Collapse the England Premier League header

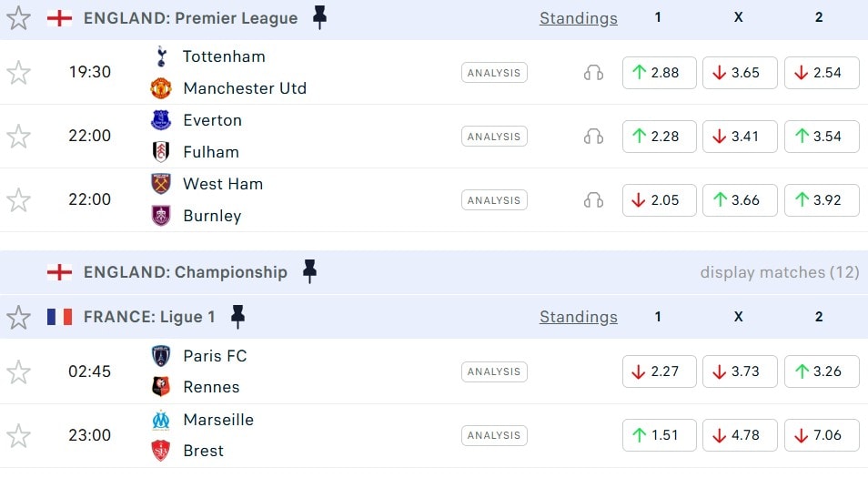(190, 18)
